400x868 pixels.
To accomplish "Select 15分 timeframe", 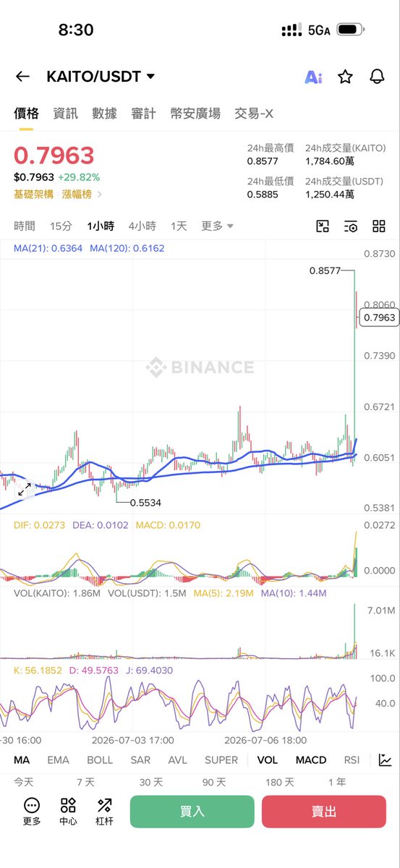I will click(61, 226).
